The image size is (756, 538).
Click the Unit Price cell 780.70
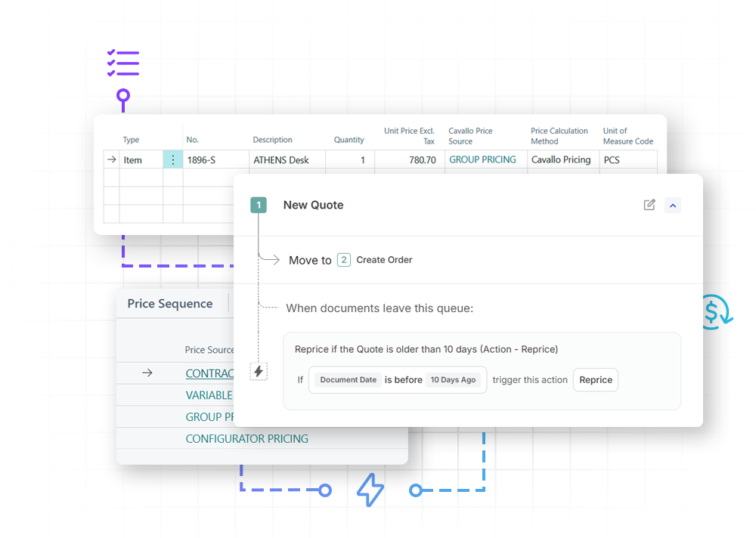tap(410, 159)
